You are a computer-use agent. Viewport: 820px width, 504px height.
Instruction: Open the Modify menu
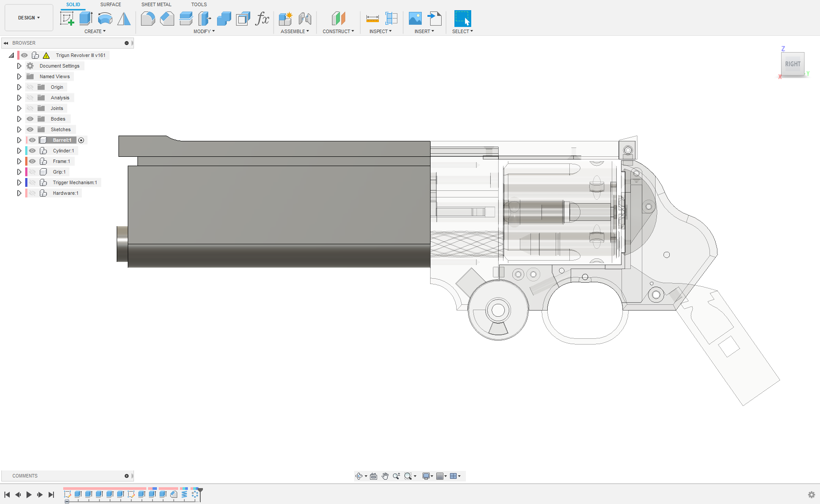point(204,31)
